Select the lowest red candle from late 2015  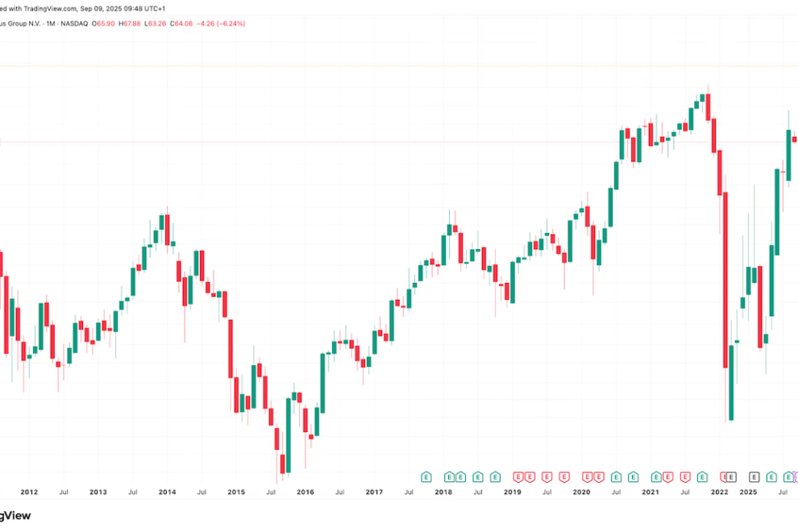(283, 463)
